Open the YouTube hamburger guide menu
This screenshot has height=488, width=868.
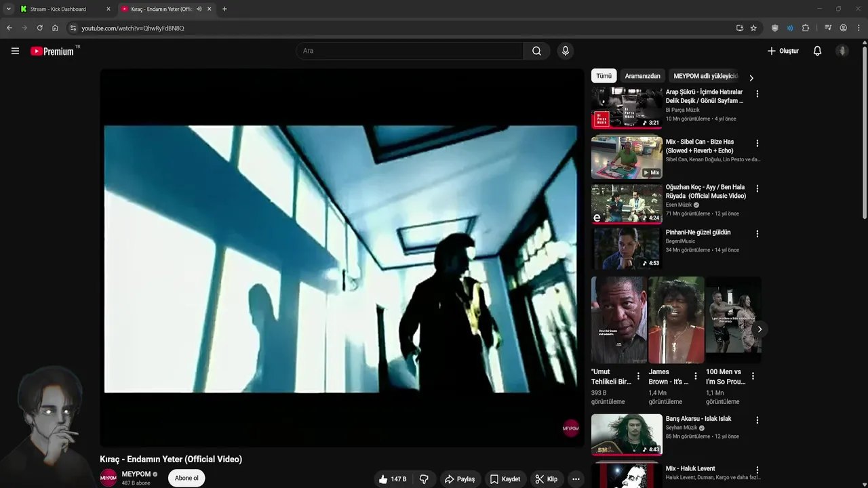[x=15, y=51]
